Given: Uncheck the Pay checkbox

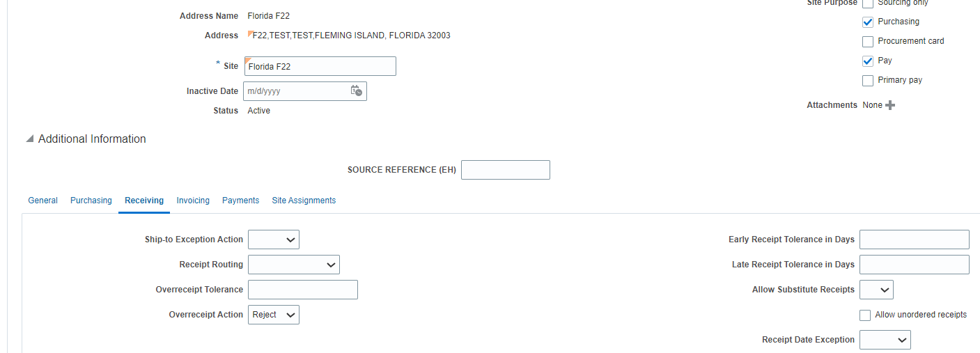Looking at the screenshot, I should (868, 61).
